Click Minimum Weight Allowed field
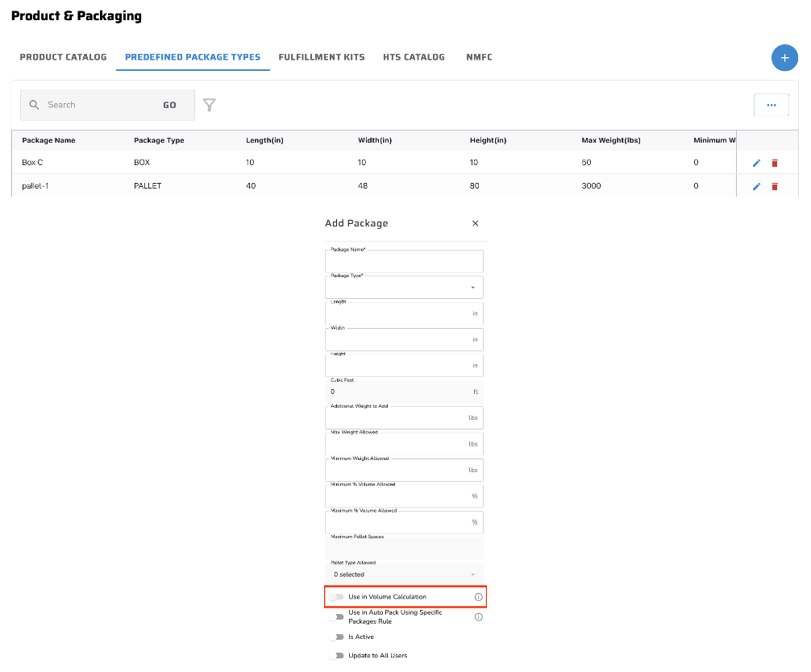 click(x=404, y=470)
